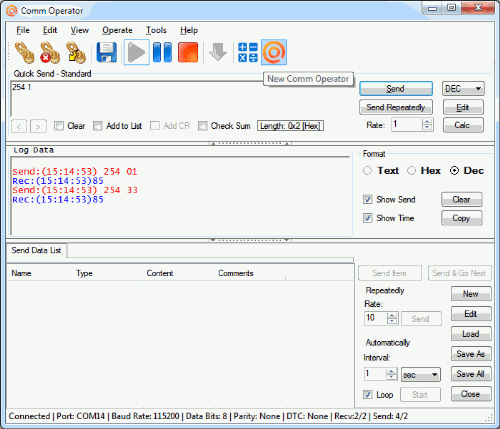
Task: Select the Text format radio button
Action: pyautogui.click(x=367, y=171)
